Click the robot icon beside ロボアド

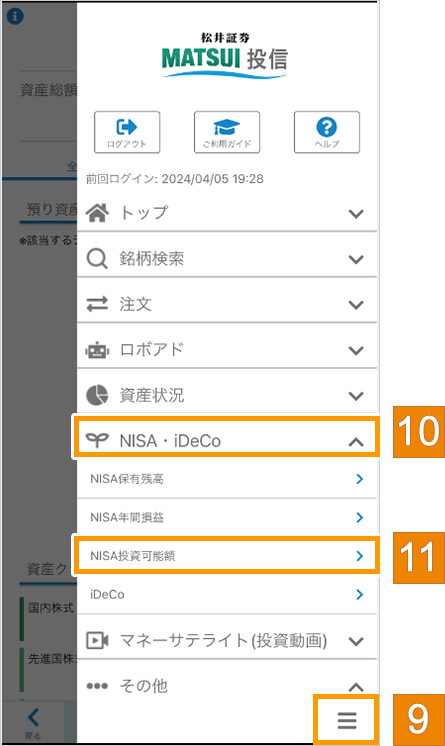[x=97, y=350]
